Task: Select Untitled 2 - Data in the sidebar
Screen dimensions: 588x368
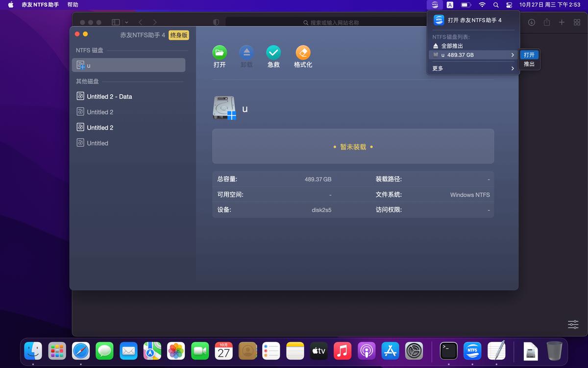Action: 109,96
